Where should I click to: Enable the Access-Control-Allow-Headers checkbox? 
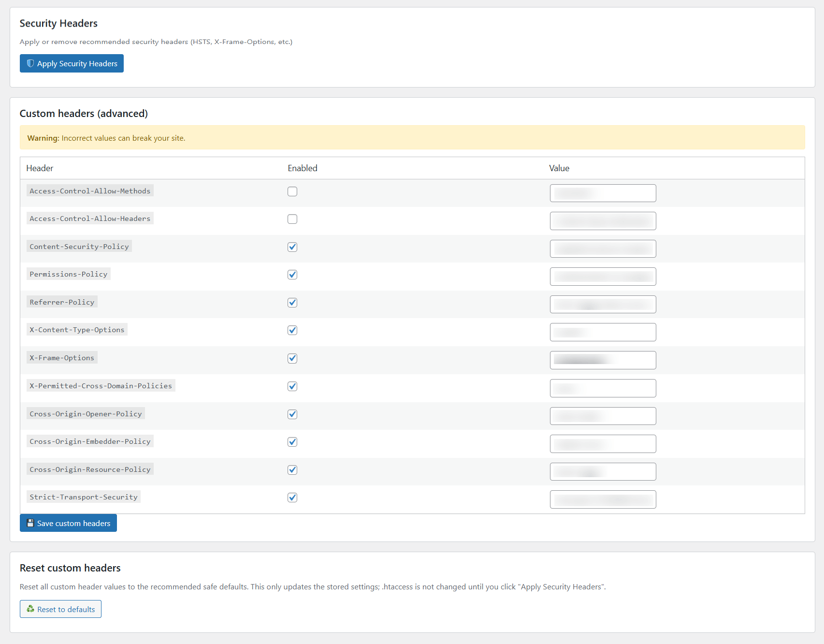pyautogui.click(x=292, y=219)
